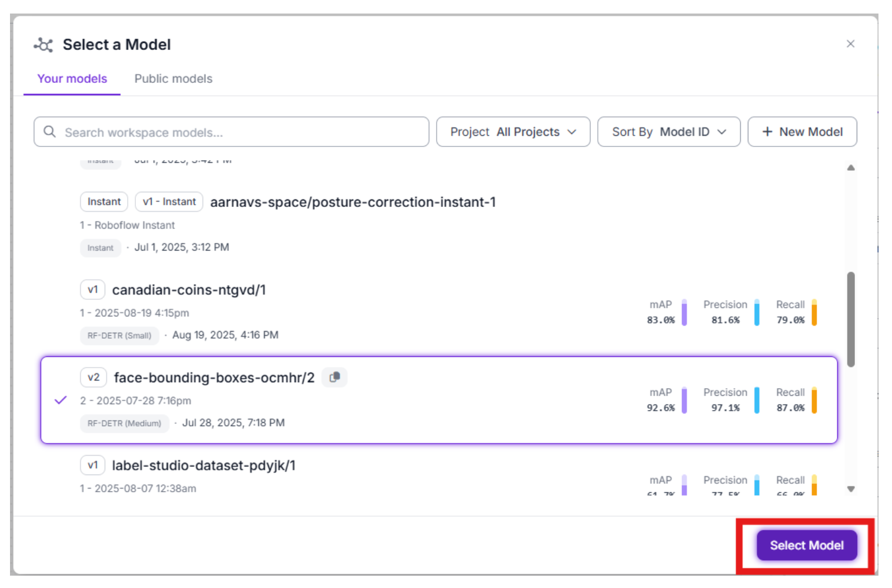892x588 pixels.
Task: Click the model network icon beside the title
Action: coord(44,45)
